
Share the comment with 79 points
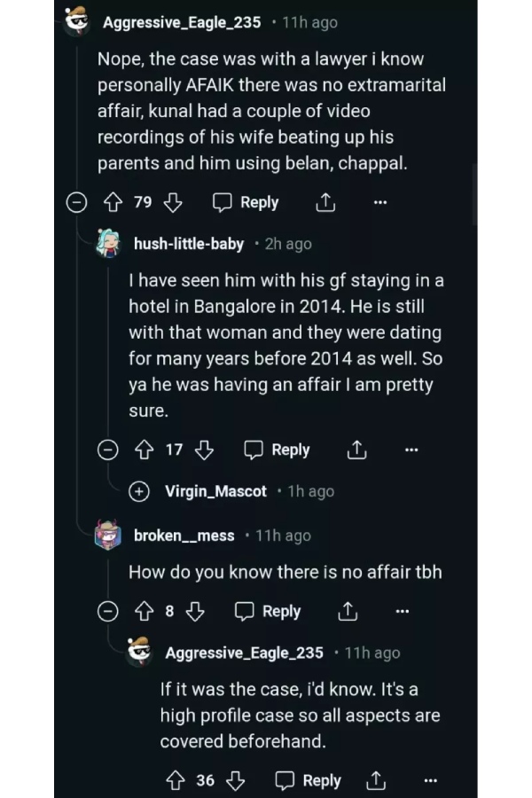[x=325, y=203]
